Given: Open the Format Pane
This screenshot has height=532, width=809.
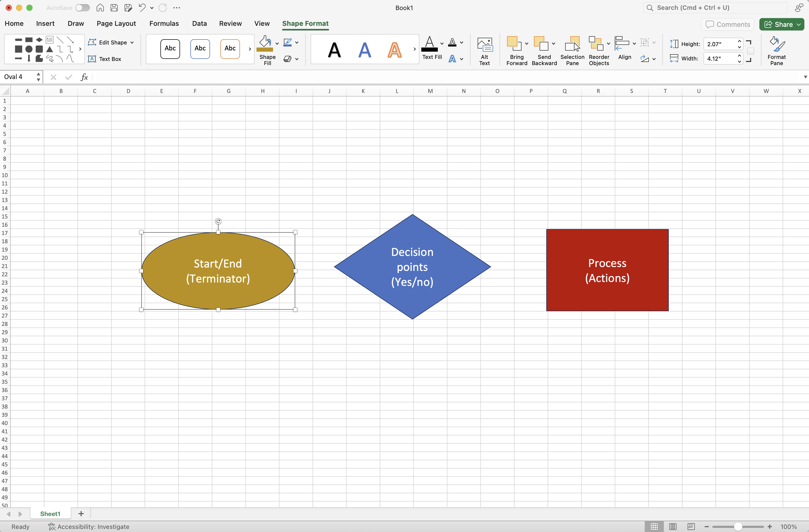Looking at the screenshot, I should click(777, 51).
